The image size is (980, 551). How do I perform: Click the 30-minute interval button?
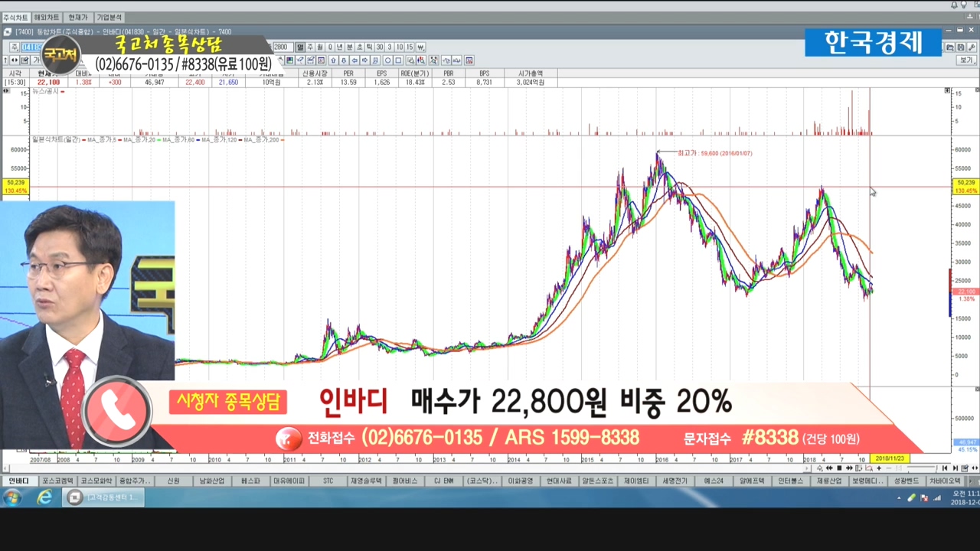(380, 47)
